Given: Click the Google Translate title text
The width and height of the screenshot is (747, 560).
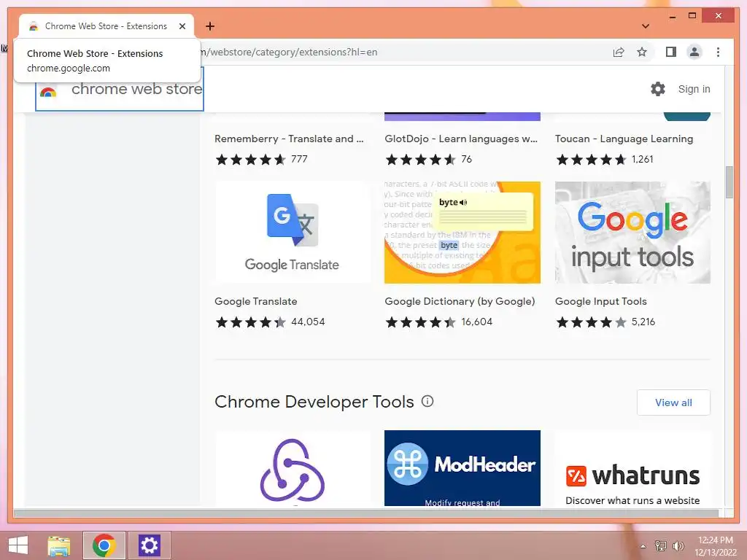Looking at the screenshot, I should (256, 301).
